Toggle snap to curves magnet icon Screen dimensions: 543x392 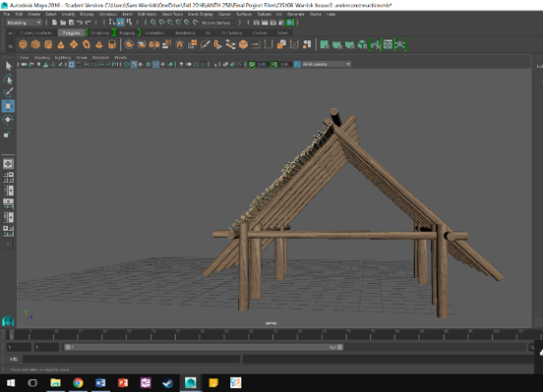[161, 23]
